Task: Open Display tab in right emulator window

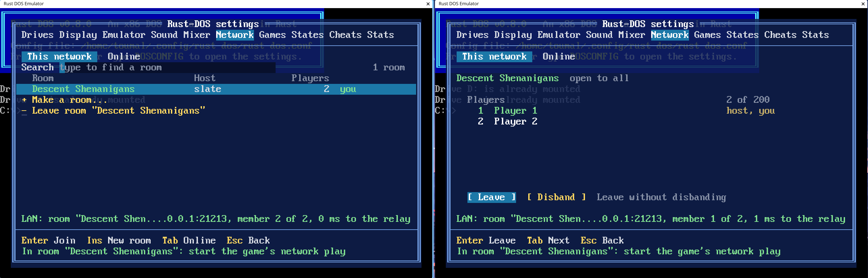Action: tap(513, 35)
